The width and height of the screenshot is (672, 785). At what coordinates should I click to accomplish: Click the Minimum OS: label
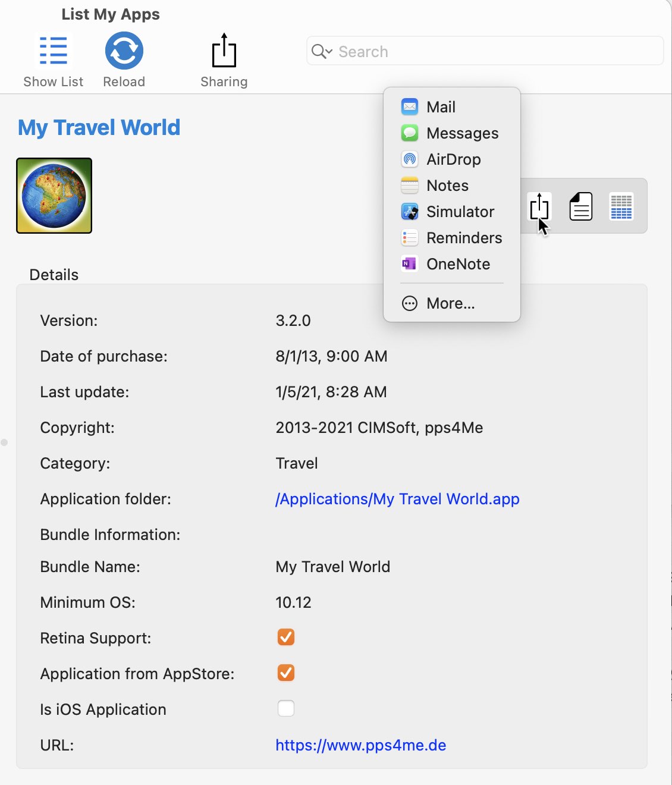click(88, 602)
